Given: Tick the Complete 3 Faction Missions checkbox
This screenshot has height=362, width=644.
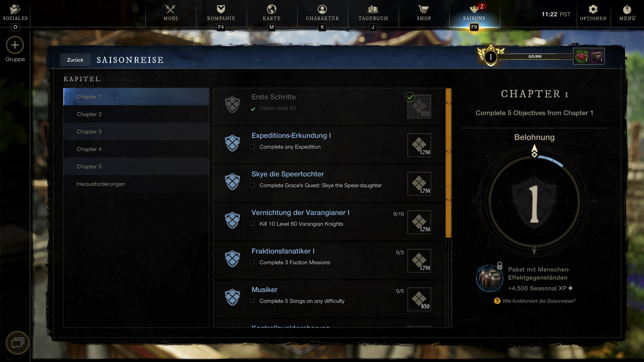Looking at the screenshot, I should tap(253, 262).
